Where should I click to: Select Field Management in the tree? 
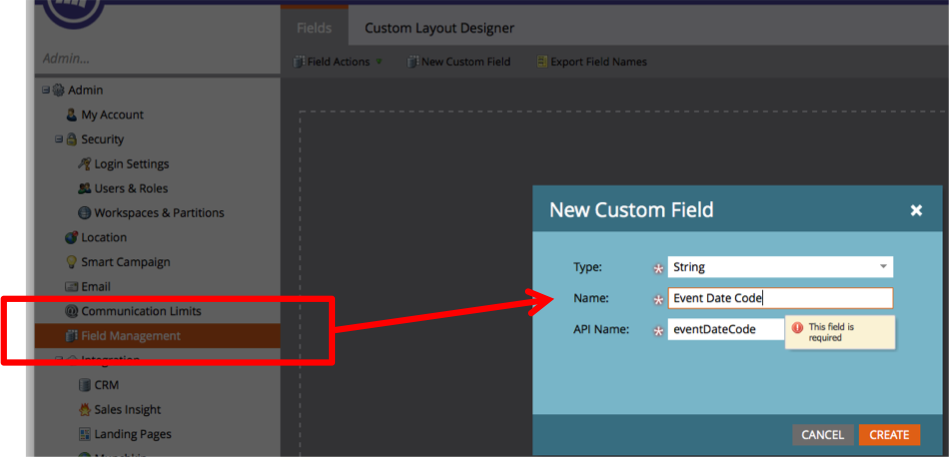131,336
